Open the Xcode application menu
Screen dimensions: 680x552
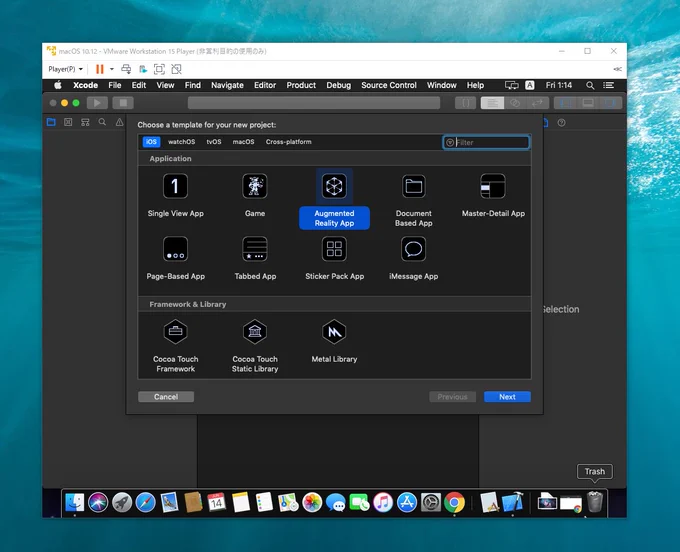pyautogui.click(x=85, y=85)
